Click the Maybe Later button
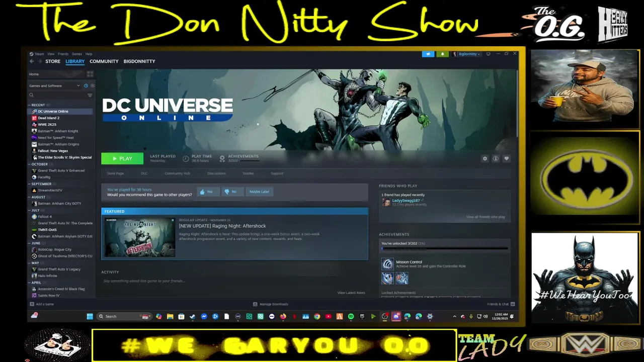Screen dimensions: 644x362 click(259, 192)
